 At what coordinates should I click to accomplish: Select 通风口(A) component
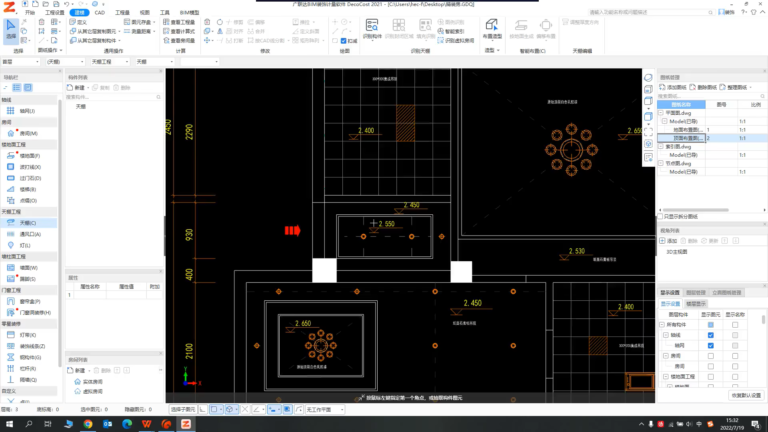coord(24,234)
